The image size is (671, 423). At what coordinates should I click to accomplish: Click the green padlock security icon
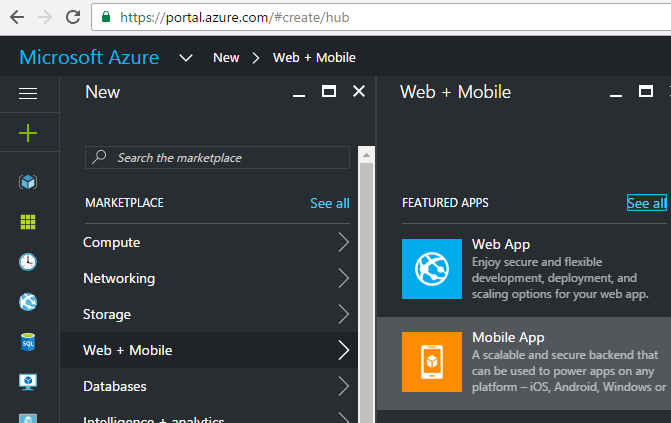pos(106,17)
